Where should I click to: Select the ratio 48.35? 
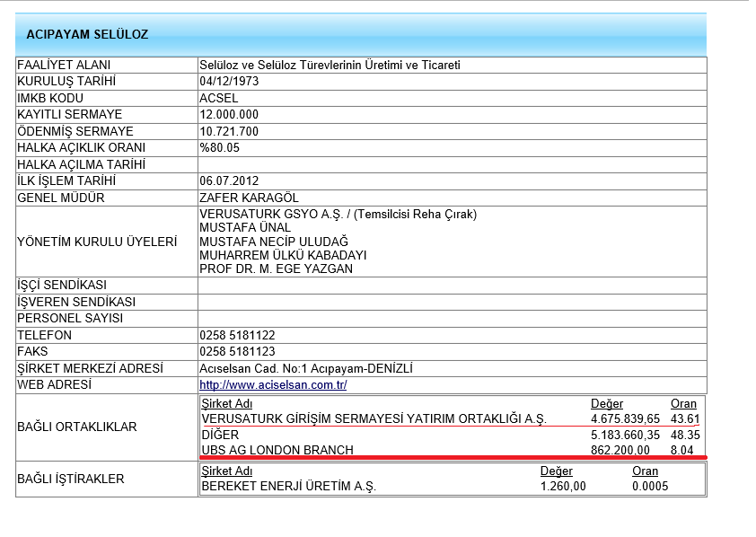click(685, 436)
